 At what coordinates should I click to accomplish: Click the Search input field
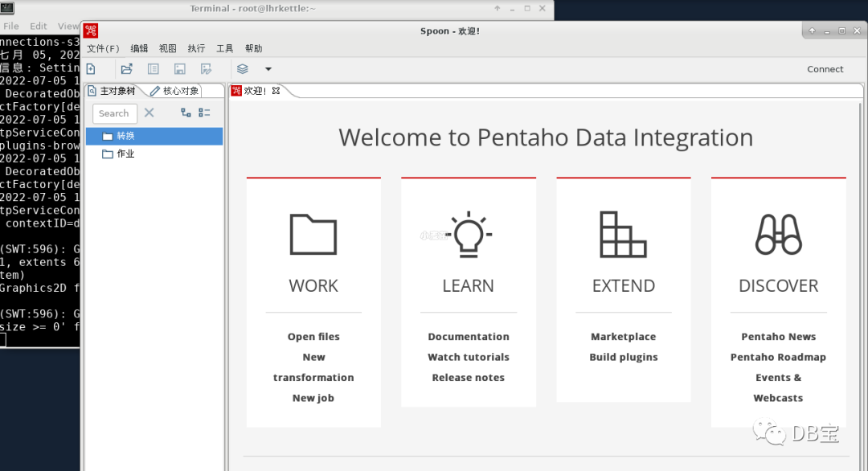pyautogui.click(x=115, y=113)
